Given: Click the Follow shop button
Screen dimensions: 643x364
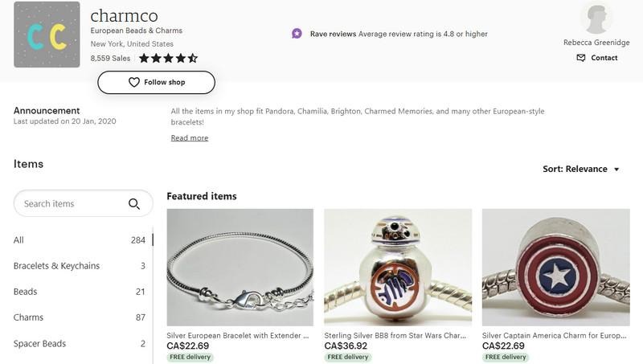Looking at the screenshot, I should [156, 83].
